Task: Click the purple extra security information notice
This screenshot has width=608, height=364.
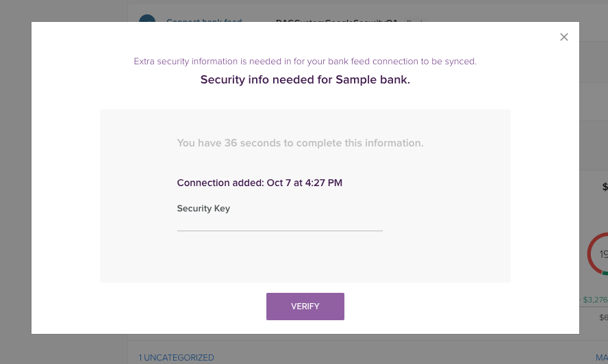Action: 305,62
